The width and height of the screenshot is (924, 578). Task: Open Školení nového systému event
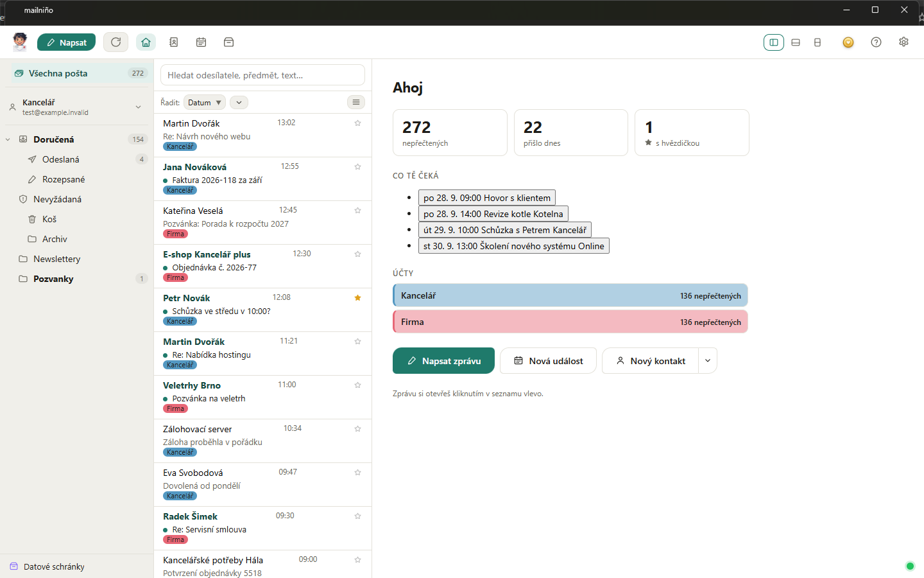pos(514,246)
